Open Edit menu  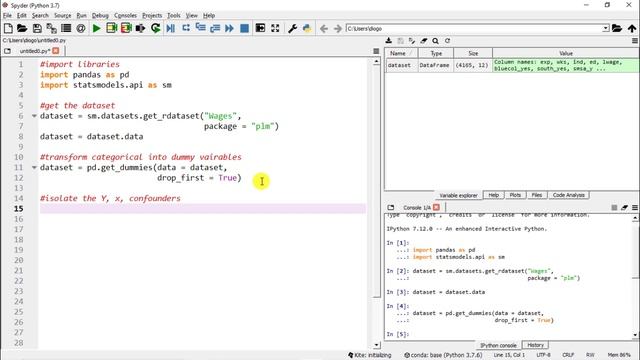pyautogui.click(x=22, y=16)
